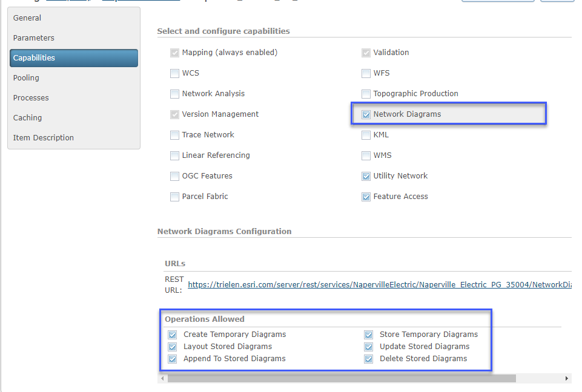Check the KML capability
This screenshot has height=392, width=582.
pyautogui.click(x=366, y=134)
